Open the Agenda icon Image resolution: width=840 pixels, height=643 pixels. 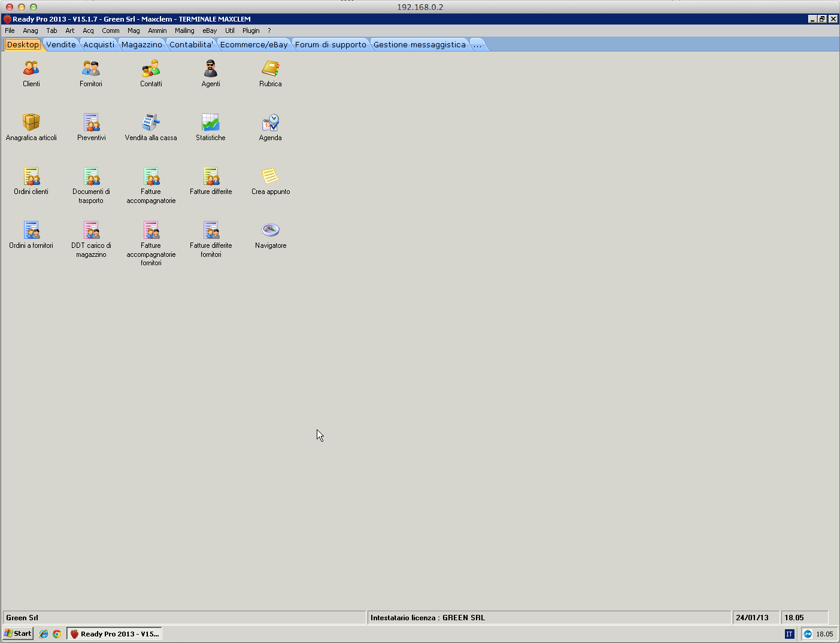(271, 122)
